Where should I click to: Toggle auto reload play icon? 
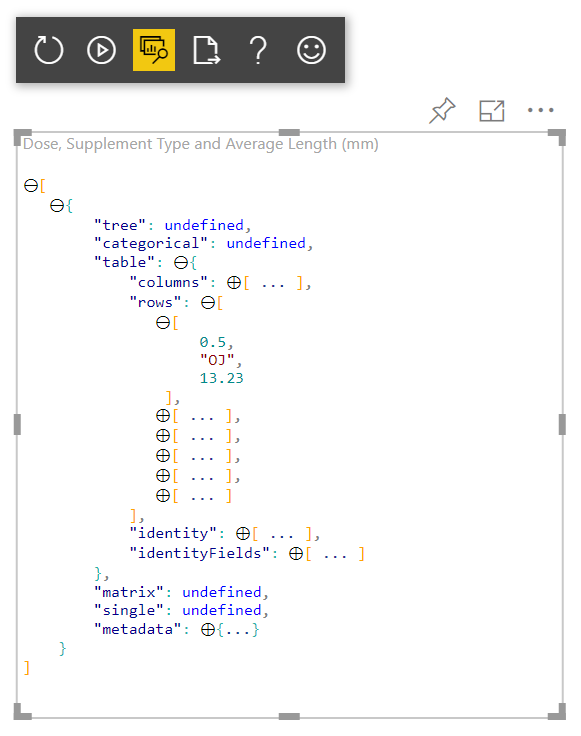(x=101, y=50)
